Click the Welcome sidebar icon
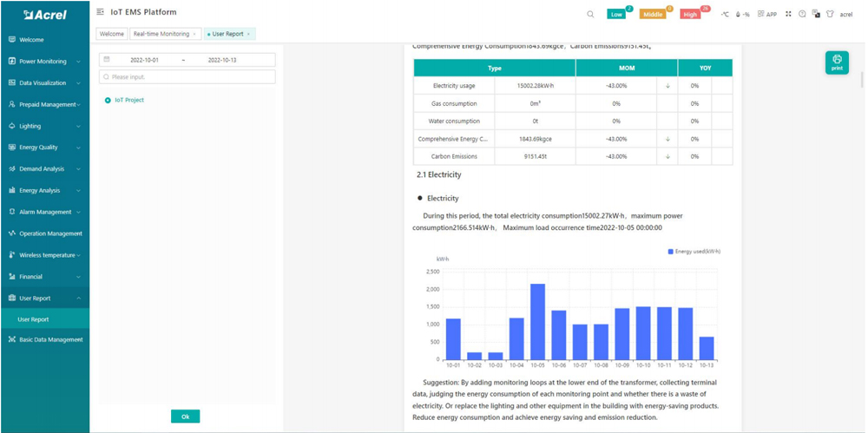This screenshot has width=868, height=433. (x=11, y=39)
